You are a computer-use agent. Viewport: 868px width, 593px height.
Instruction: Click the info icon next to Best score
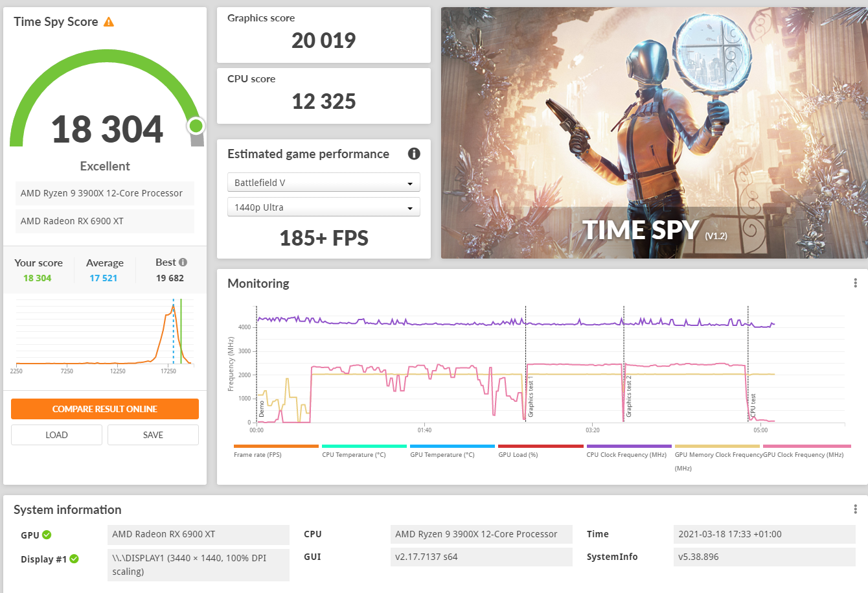coord(183,262)
